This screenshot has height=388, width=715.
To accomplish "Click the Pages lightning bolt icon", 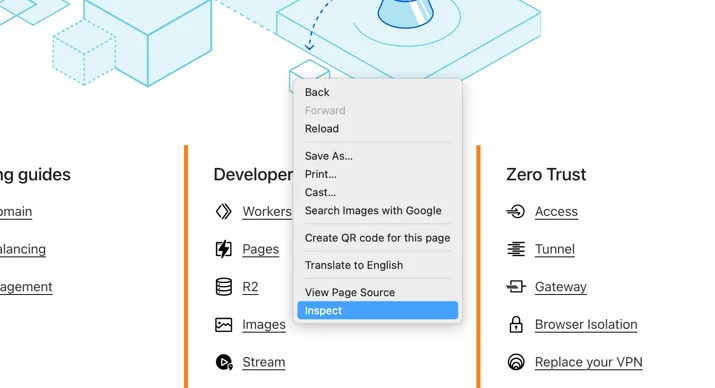I will pos(223,249).
